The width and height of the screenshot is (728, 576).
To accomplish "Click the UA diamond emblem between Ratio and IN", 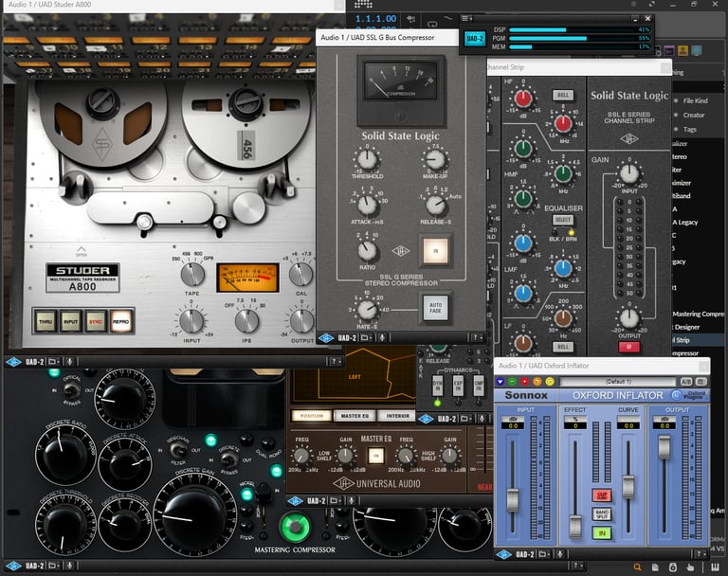I will tap(400, 251).
